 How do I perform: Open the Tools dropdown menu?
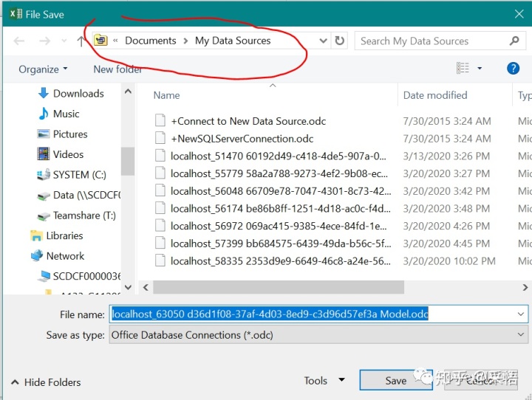(x=324, y=380)
